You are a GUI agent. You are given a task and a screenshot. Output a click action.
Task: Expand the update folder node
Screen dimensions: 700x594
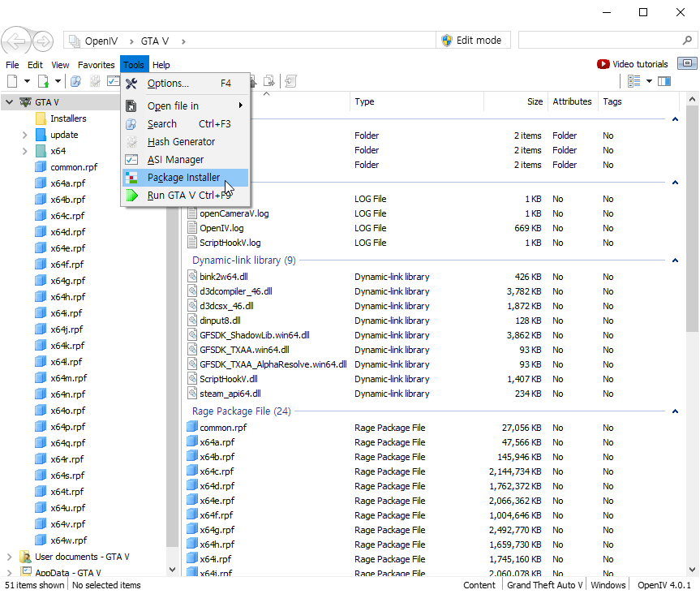(25, 135)
